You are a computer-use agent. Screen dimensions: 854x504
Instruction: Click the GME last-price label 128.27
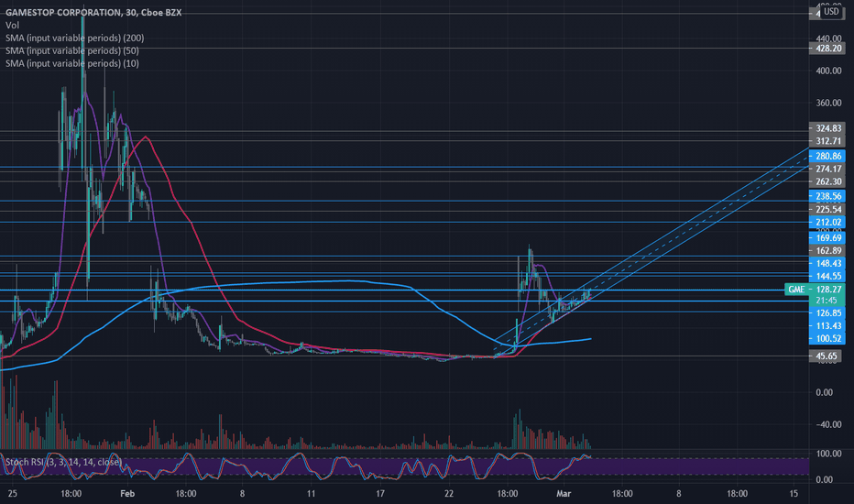click(x=815, y=290)
